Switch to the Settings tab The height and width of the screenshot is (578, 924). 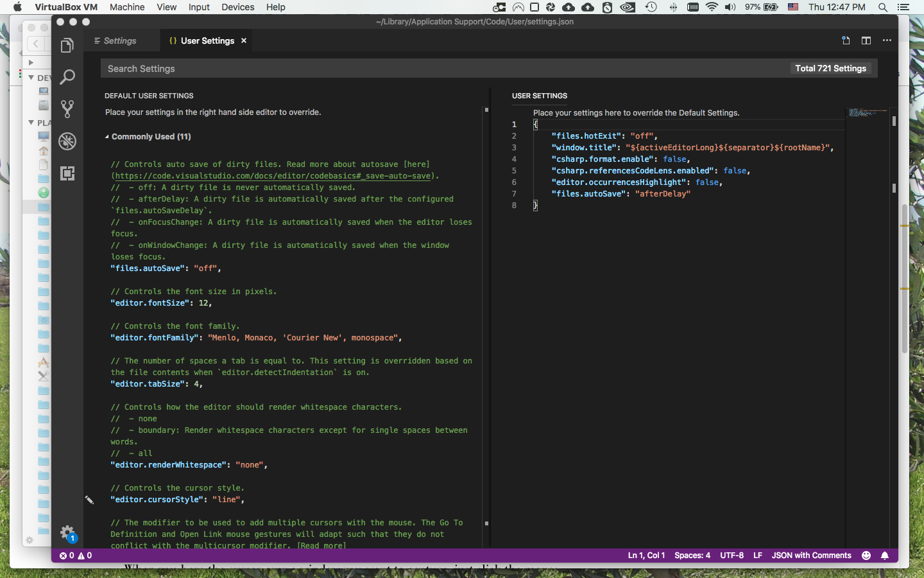click(121, 40)
